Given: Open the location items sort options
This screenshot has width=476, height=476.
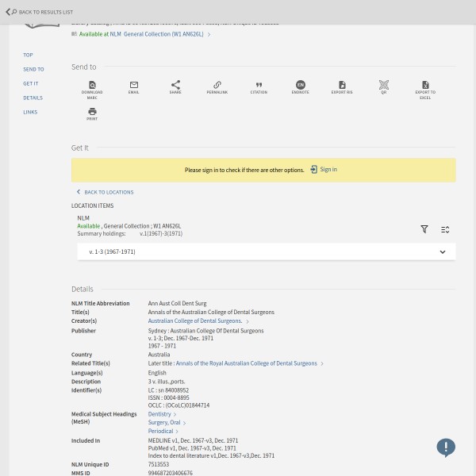Looking at the screenshot, I should (445, 229).
